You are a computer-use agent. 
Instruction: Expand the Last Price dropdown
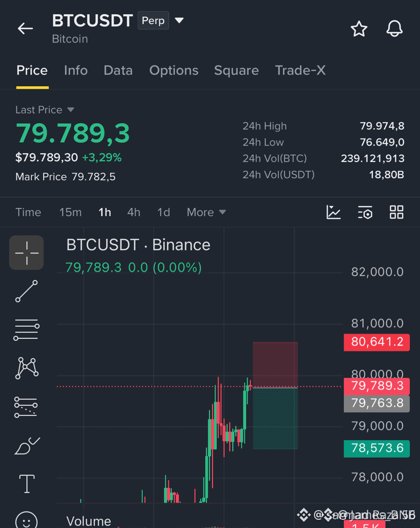[71, 110]
